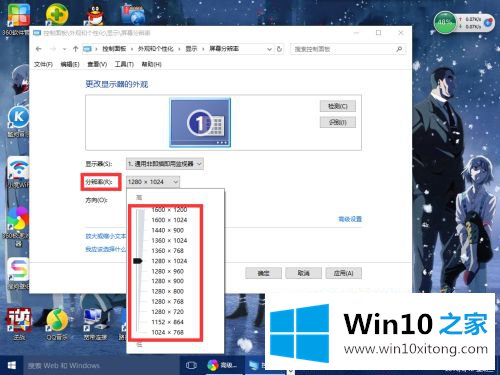The image size is (500, 375).
Task: Open Task View on the taskbar
Action: pos(191,365)
